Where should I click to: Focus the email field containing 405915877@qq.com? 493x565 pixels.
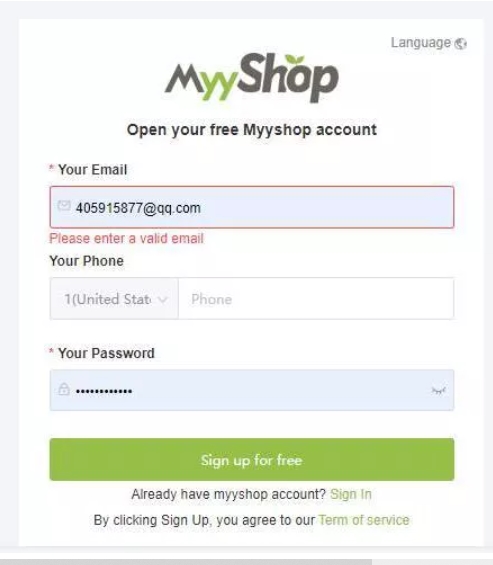point(252,207)
